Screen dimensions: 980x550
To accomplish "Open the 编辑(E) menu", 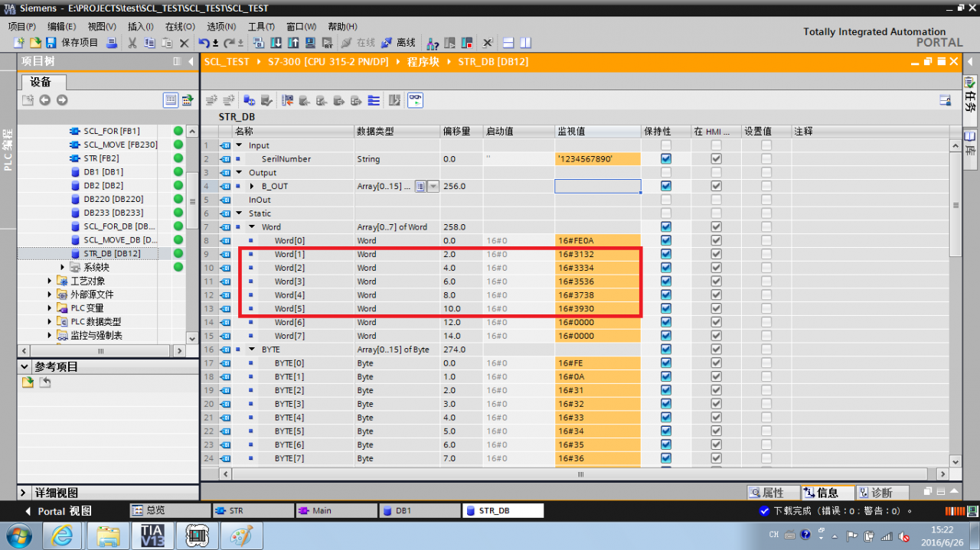I will pyautogui.click(x=61, y=26).
